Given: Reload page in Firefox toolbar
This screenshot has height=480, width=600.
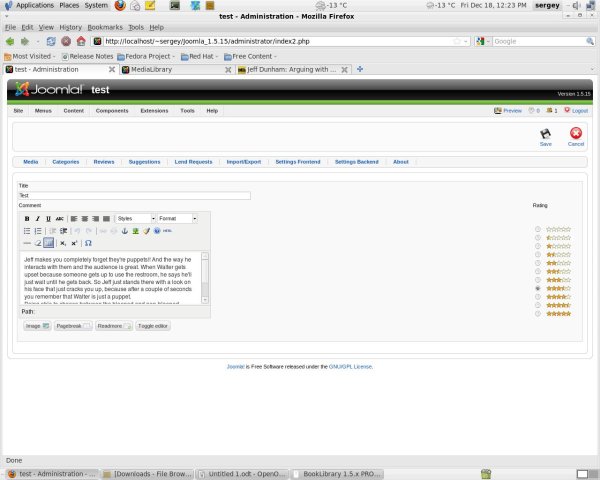Looking at the screenshot, I should coord(51,41).
